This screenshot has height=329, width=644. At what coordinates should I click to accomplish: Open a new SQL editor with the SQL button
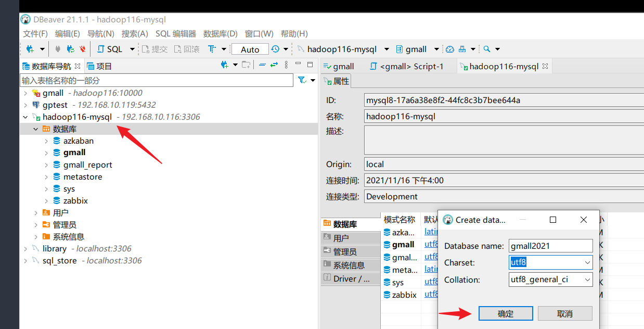pos(110,49)
